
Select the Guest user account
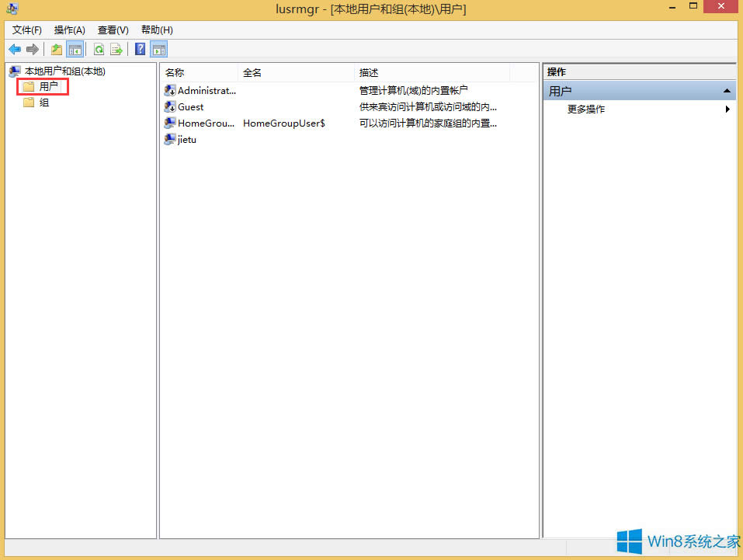tap(189, 106)
